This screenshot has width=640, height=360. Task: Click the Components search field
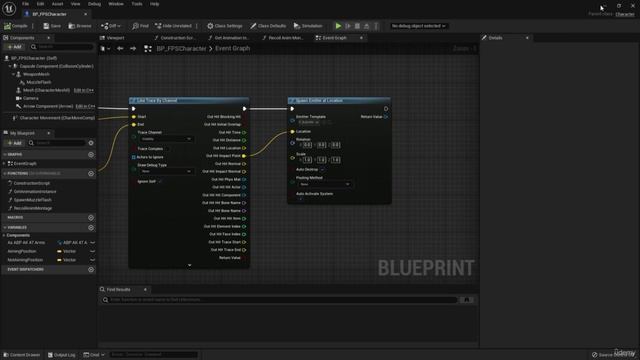coord(61,47)
